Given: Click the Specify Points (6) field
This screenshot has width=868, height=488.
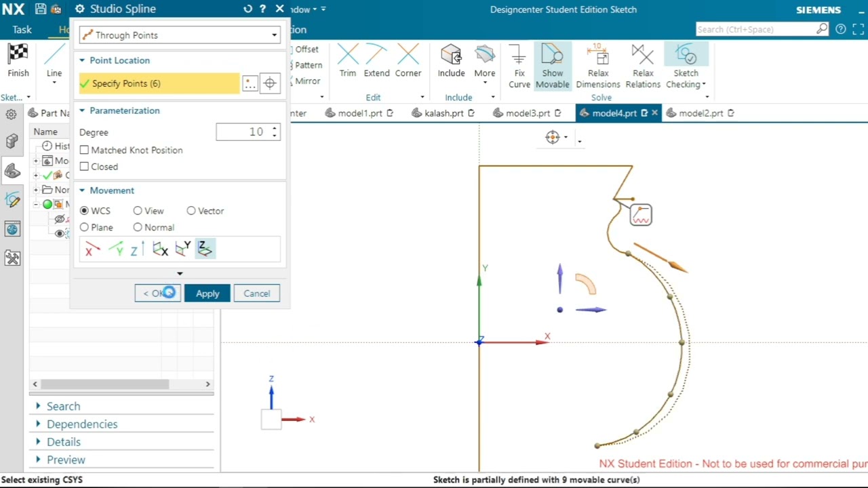Looking at the screenshot, I should 159,83.
